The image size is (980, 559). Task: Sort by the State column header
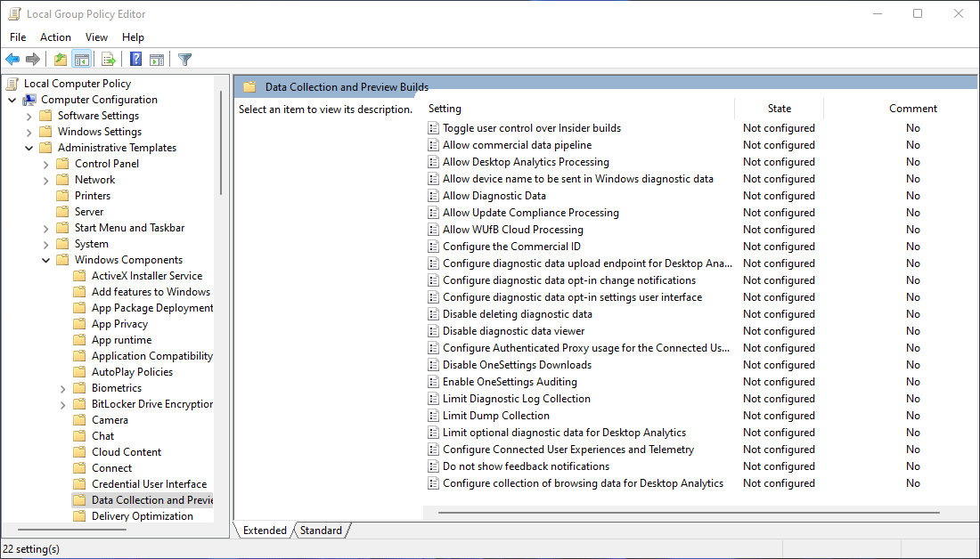pyautogui.click(x=780, y=109)
